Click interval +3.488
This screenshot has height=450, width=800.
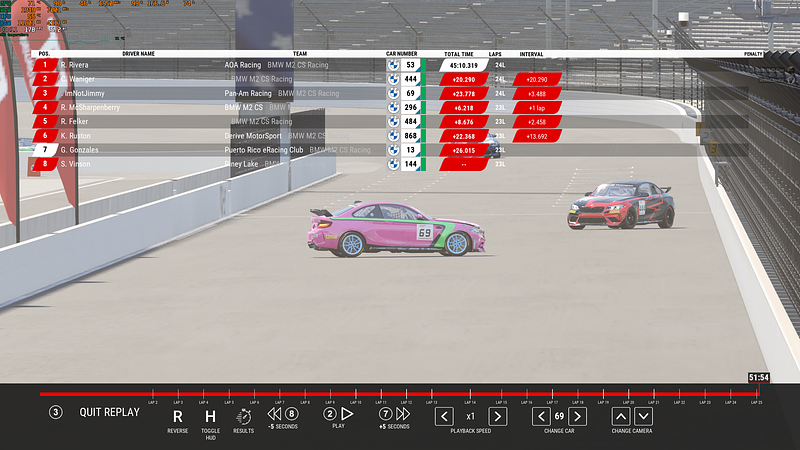tap(537, 94)
